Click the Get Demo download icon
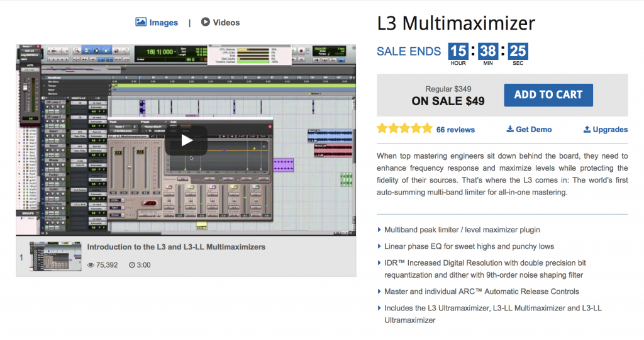Image resolution: width=644 pixels, height=340 pixels. [509, 129]
